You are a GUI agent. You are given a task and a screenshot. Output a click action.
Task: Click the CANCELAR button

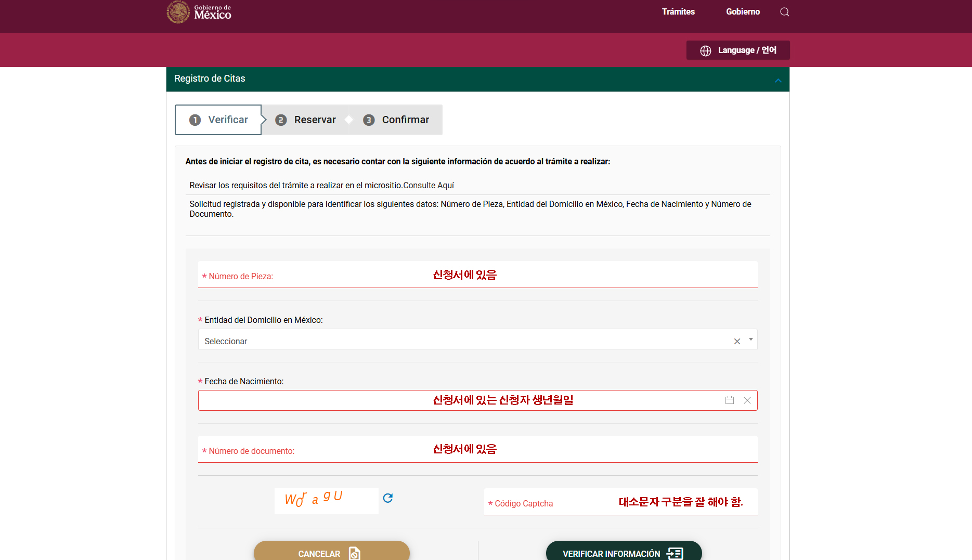click(332, 551)
